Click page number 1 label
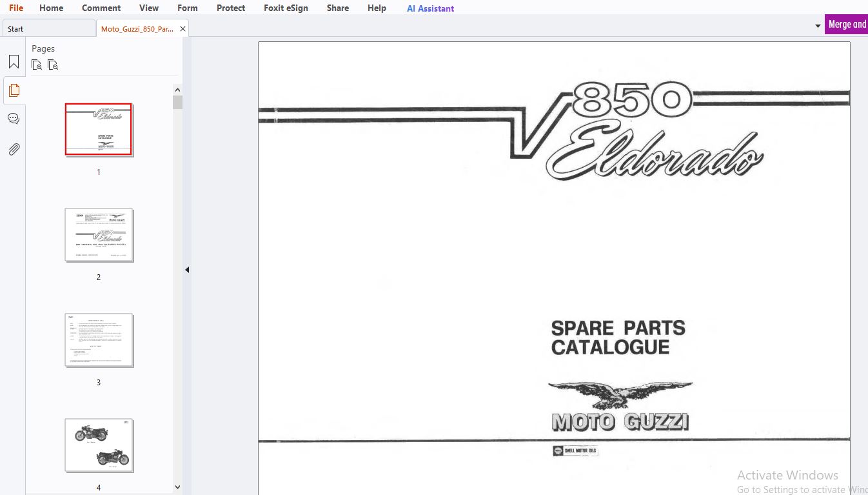Screen dimensions: 868x495 (x=99, y=172)
